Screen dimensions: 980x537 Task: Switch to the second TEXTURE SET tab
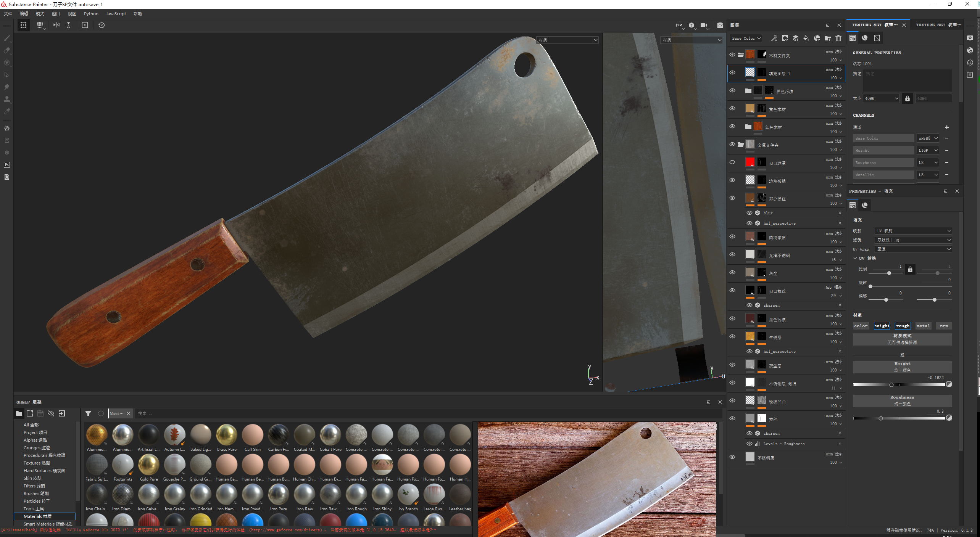(938, 25)
